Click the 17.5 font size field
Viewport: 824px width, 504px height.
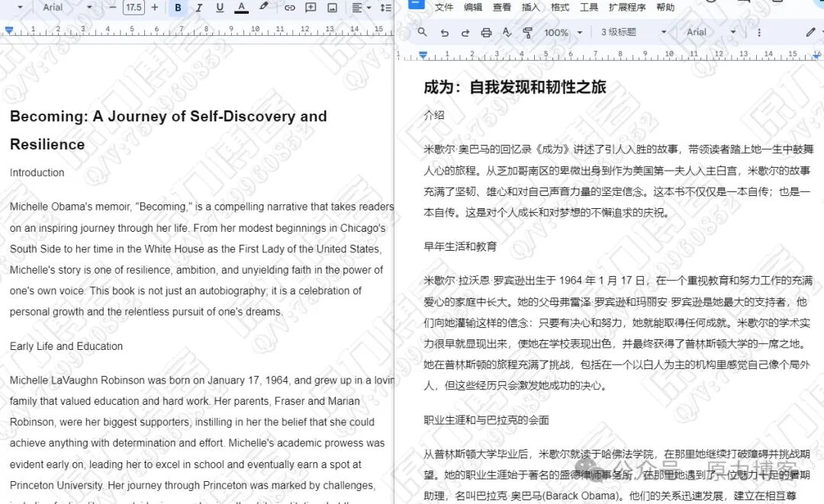134,8
